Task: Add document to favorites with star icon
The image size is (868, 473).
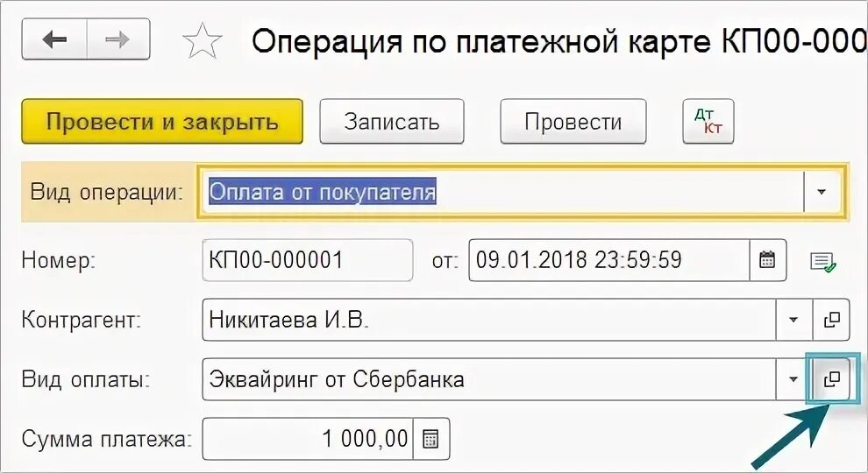Action: [x=202, y=40]
